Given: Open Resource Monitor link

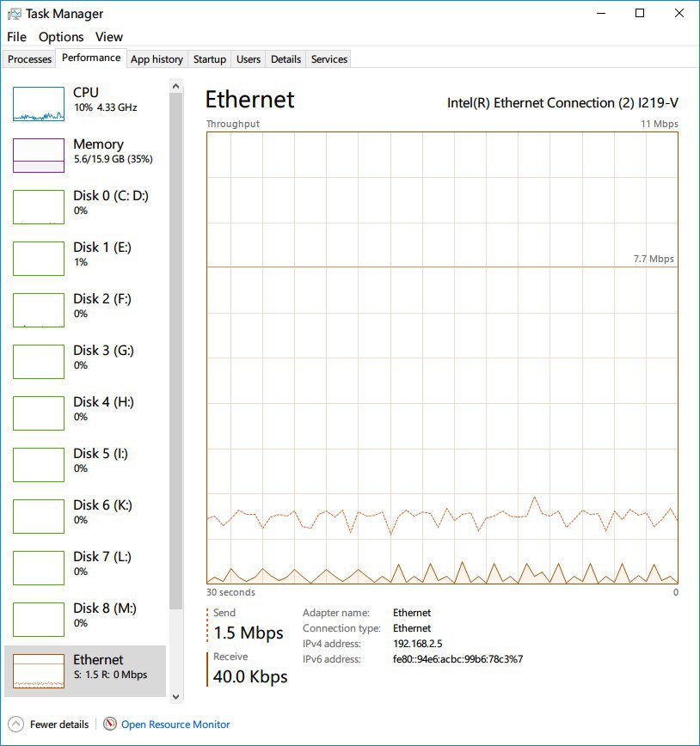Looking at the screenshot, I should tap(175, 725).
